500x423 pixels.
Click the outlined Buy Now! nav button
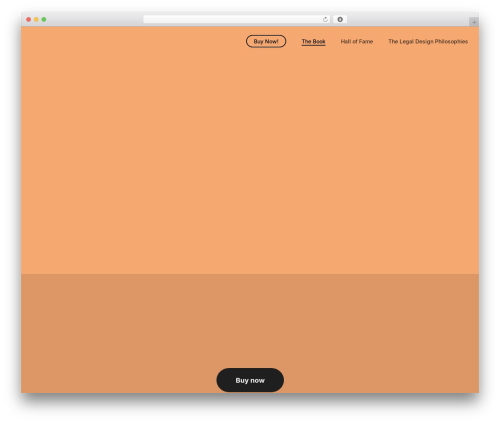tap(266, 41)
